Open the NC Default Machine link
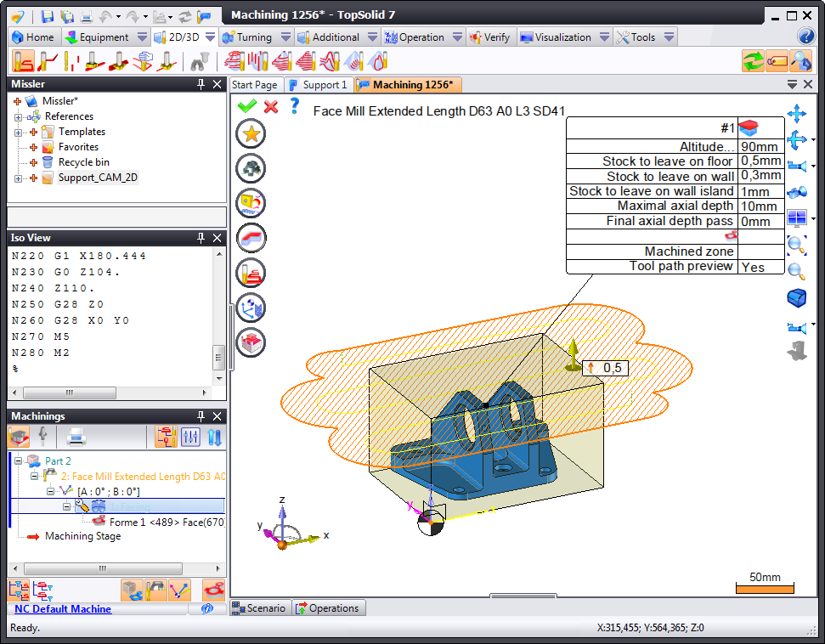This screenshot has width=825, height=644. (63, 608)
